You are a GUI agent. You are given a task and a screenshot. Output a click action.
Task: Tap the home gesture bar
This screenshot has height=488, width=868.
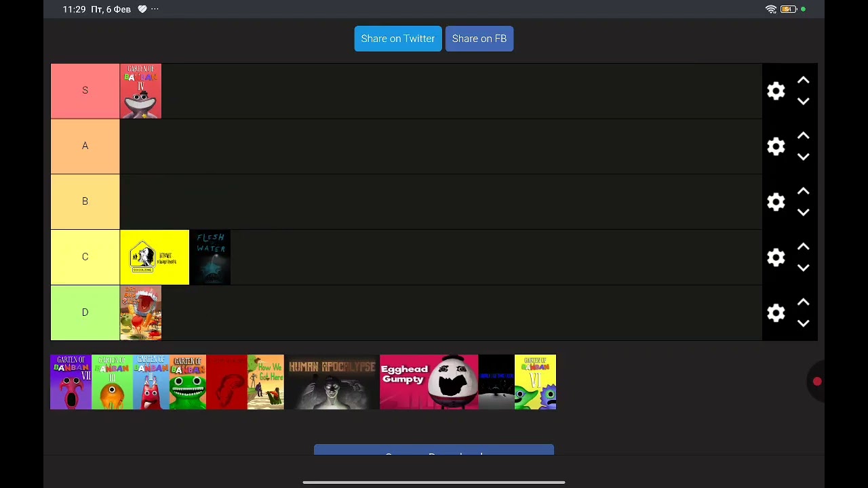tap(434, 483)
